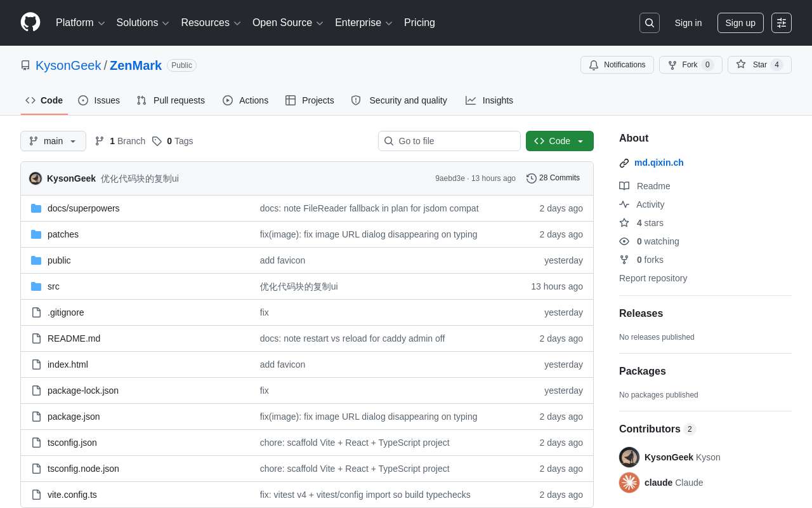Expand the Platform menu
This screenshot has height=508, width=812.
pos(81,23)
